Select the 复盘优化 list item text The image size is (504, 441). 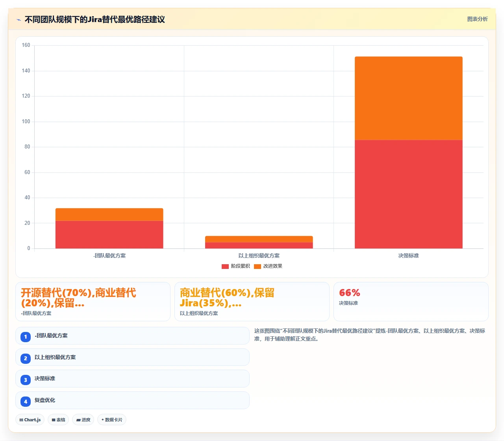pos(45,400)
